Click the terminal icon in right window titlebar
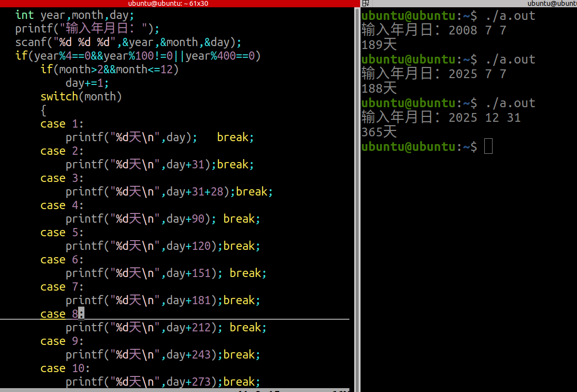This screenshot has height=392, width=577. [364, 3]
